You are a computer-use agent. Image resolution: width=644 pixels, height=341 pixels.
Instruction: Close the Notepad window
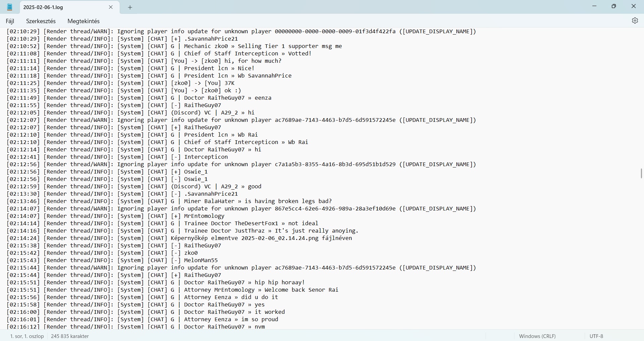[633, 6]
